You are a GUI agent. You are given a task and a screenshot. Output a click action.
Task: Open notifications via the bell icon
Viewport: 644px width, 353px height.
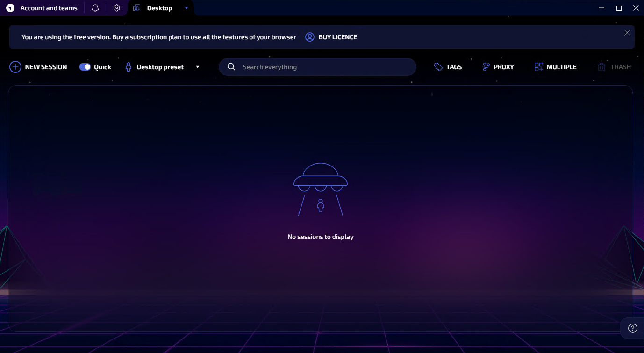[x=95, y=8]
